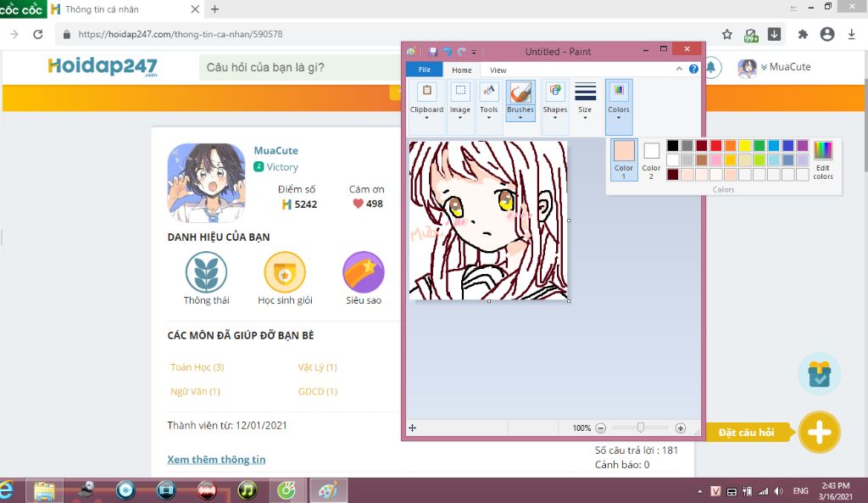Viewport: 868px width, 503px height.
Task: Collapse the Colors group dropdown
Action: click(619, 107)
